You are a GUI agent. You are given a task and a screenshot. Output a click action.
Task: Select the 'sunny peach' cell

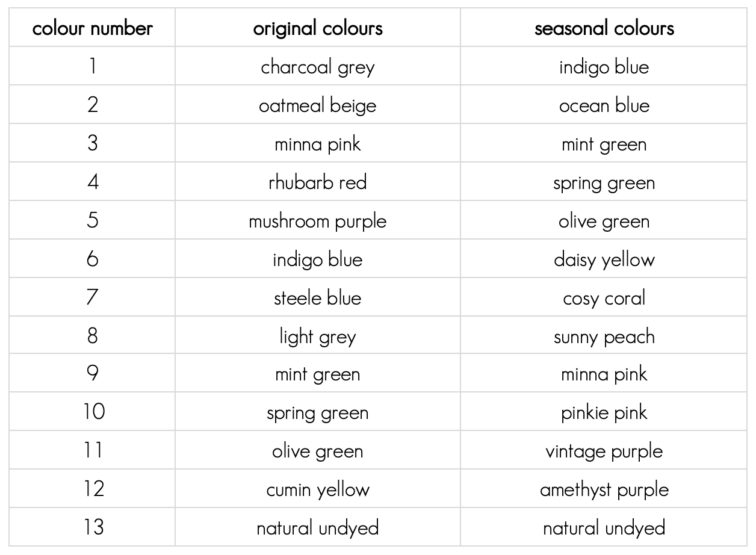[x=604, y=336]
